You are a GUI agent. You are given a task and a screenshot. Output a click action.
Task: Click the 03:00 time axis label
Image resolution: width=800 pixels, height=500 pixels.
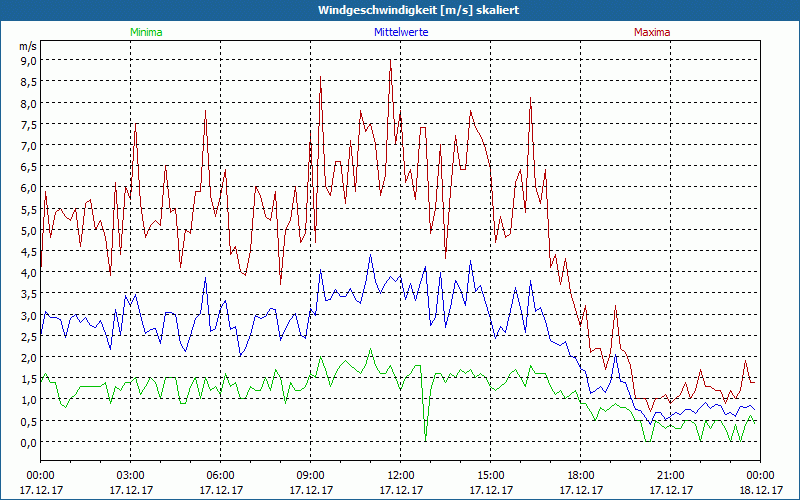coord(131,476)
